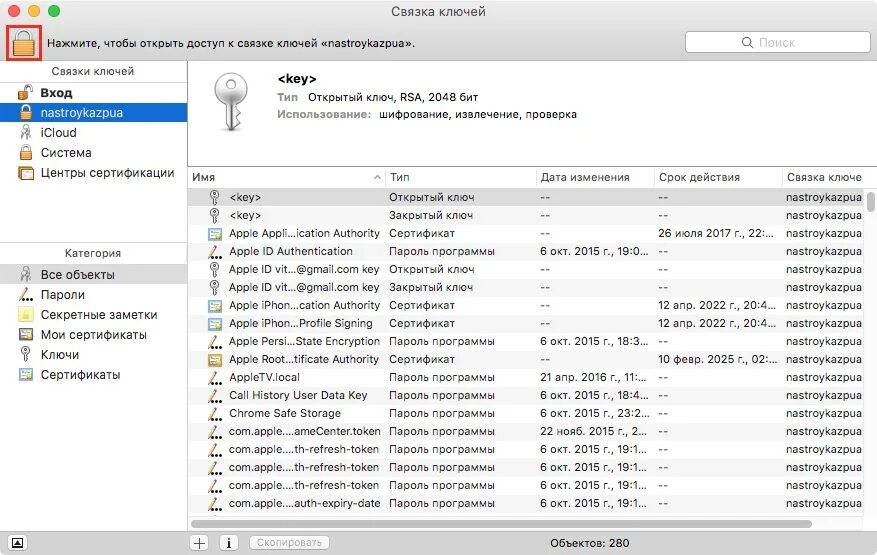877x555 pixels.
Task: Select the <key> Открытый ключ row
Action: coord(527,197)
